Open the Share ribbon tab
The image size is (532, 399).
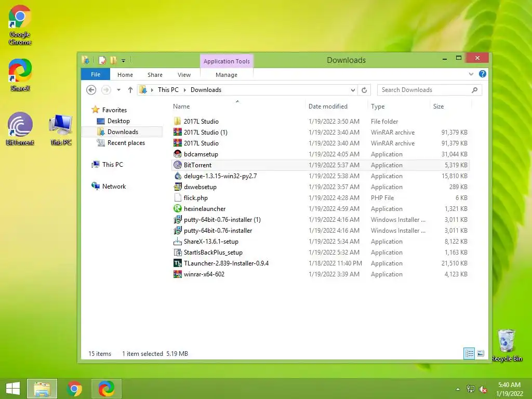click(155, 75)
